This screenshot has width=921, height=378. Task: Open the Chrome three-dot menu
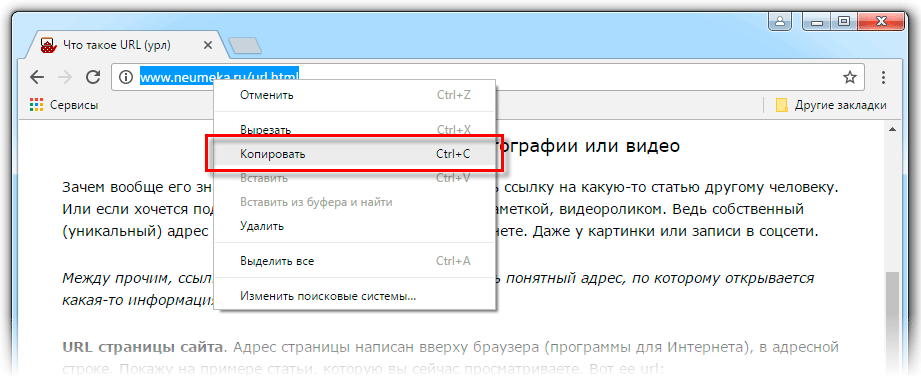(883, 77)
